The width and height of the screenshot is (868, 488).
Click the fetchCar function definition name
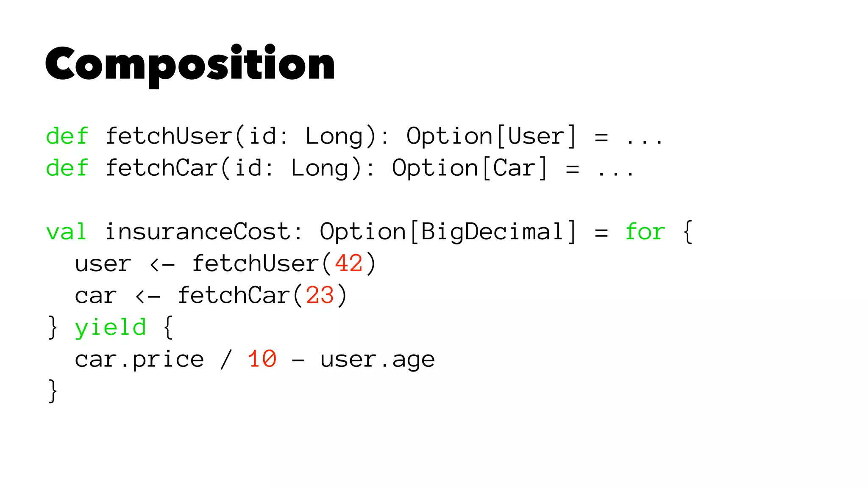(162, 168)
